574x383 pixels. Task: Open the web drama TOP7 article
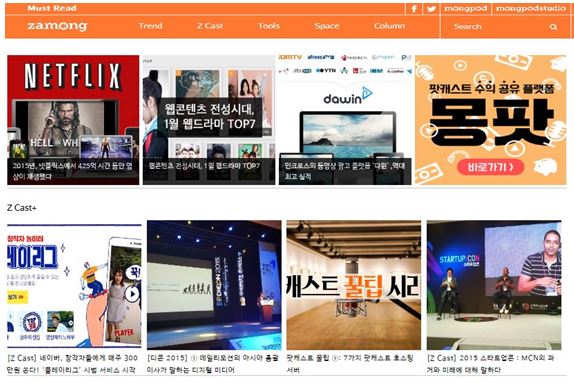[x=209, y=120]
